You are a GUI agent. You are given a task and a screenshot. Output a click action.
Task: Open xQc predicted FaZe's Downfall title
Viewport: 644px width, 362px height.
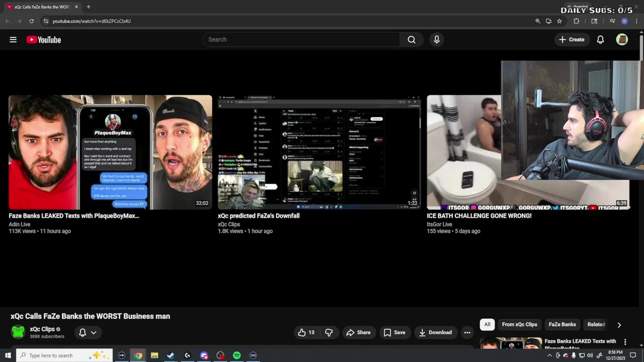click(259, 216)
